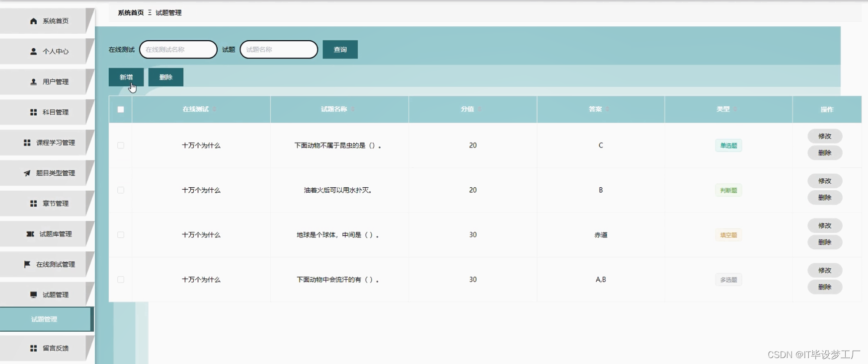Open 题目类型管理 in the sidebar
868x364 pixels.
pyautogui.click(x=46, y=173)
